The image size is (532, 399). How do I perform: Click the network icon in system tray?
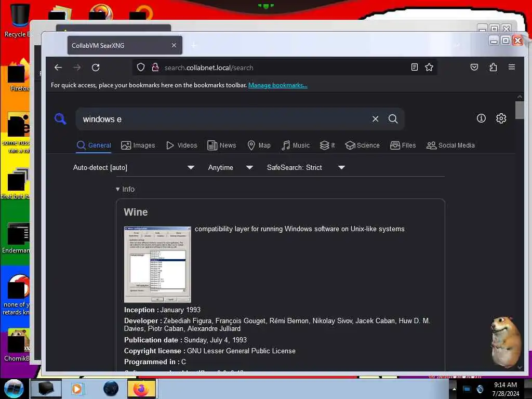467,389
